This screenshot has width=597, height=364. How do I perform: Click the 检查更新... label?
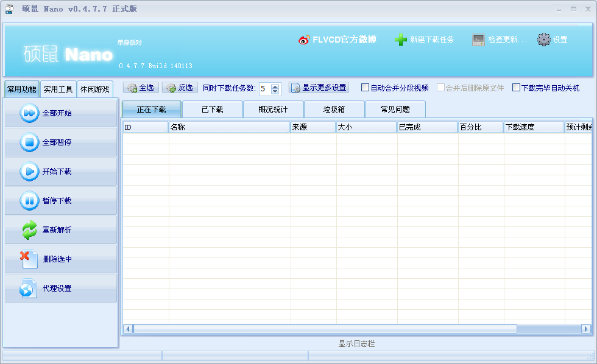(507, 40)
